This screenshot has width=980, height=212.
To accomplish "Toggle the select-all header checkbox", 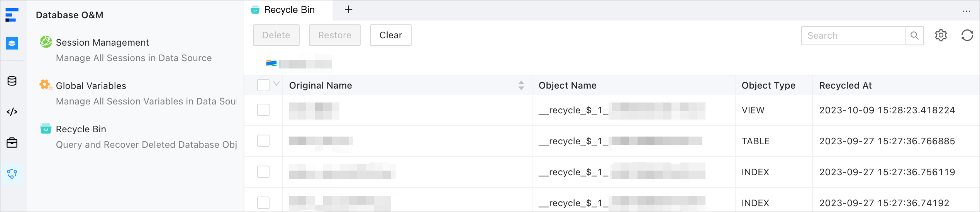I will point(263,85).
